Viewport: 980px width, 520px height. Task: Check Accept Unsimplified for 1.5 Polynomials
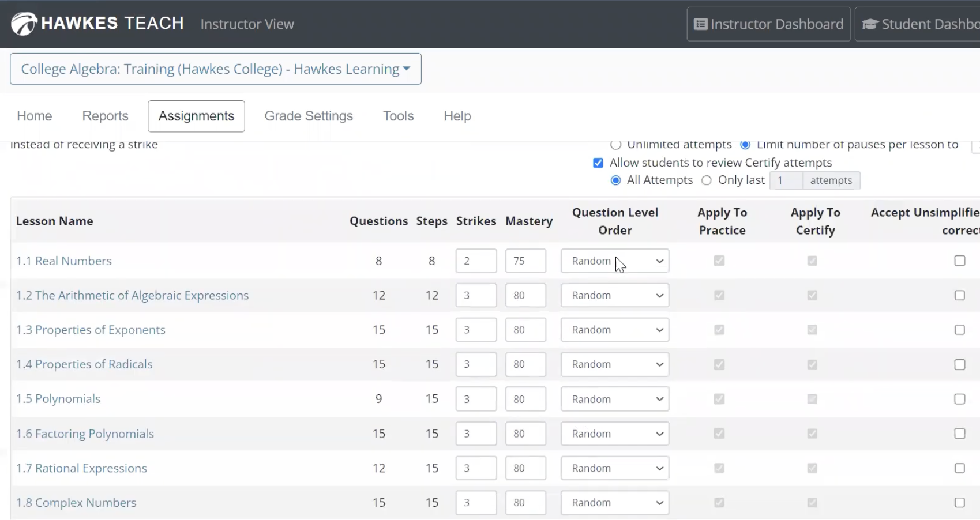(x=960, y=399)
